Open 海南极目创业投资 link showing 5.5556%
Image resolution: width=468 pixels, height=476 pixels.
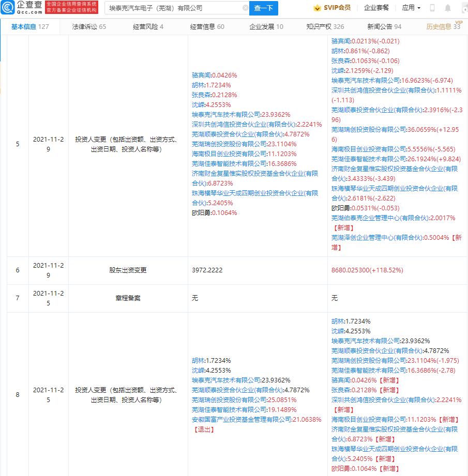(x=369, y=149)
